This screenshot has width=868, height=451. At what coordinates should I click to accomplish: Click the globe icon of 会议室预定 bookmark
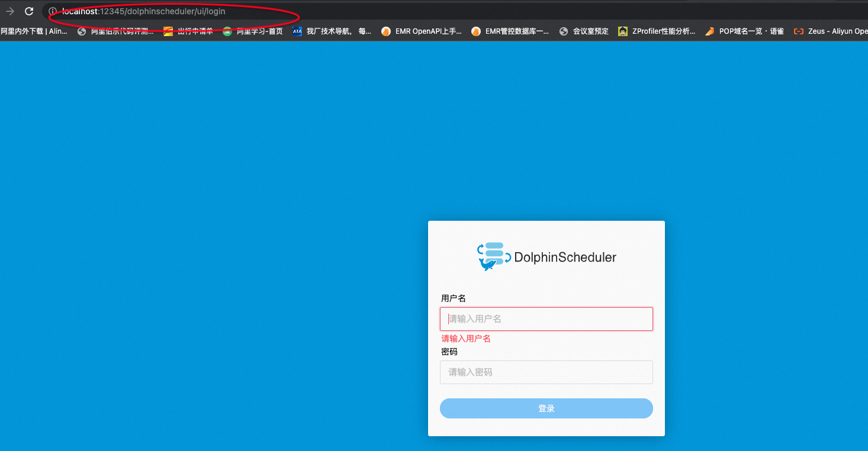(x=562, y=31)
